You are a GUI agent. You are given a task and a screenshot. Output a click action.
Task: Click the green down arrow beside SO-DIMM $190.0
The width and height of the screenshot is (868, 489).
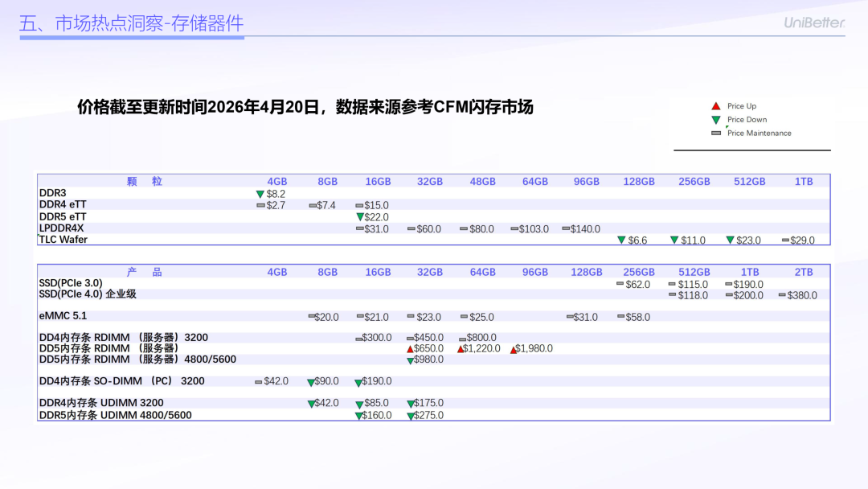point(358,383)
